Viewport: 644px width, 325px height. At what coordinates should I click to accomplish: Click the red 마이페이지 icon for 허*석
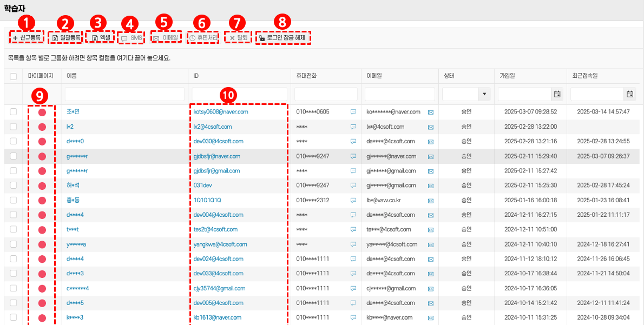(x=42, y=185)
